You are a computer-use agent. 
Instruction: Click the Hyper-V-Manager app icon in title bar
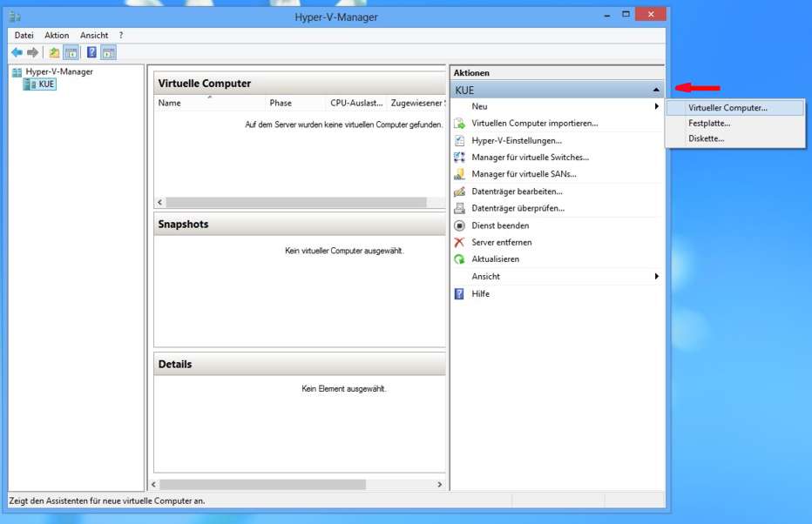(15, 17)
